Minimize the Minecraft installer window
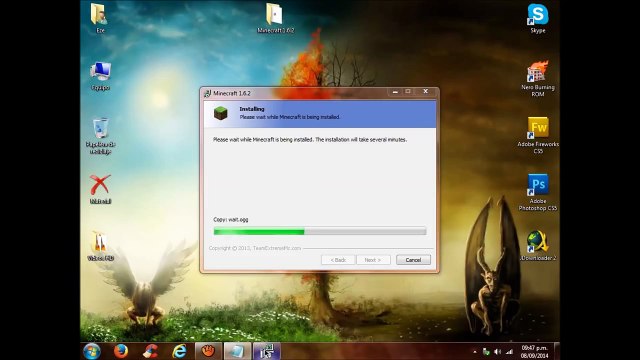The width and height of the screenshot is (640, 360). coord(395,92)
